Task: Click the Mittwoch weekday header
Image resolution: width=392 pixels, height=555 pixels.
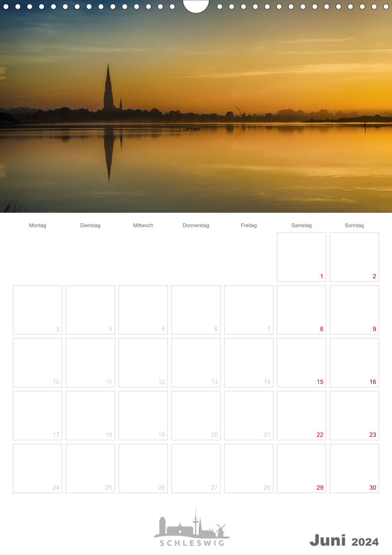Action: [x=143, y=225]
